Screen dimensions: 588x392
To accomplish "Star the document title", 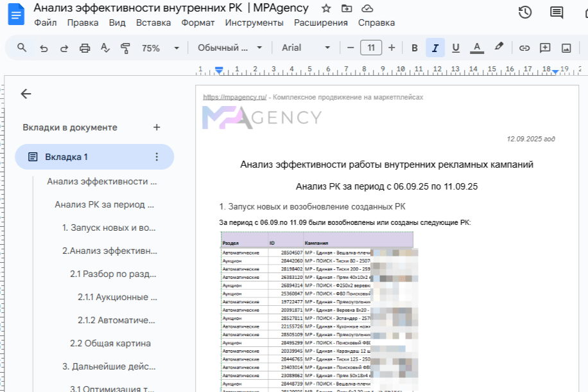I will (x=326, y=8).
